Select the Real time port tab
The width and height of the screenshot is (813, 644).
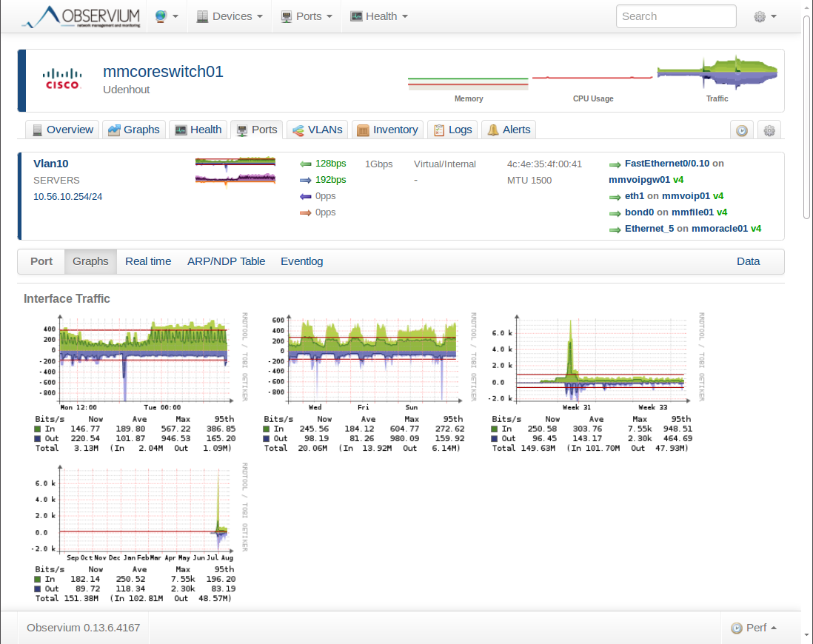(x=148, y=261)
